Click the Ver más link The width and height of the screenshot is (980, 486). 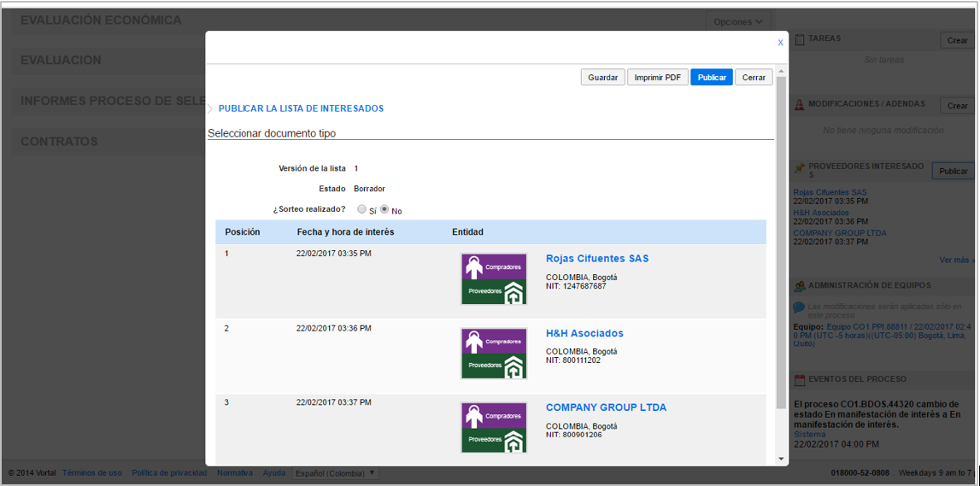[x=955, y=260]
